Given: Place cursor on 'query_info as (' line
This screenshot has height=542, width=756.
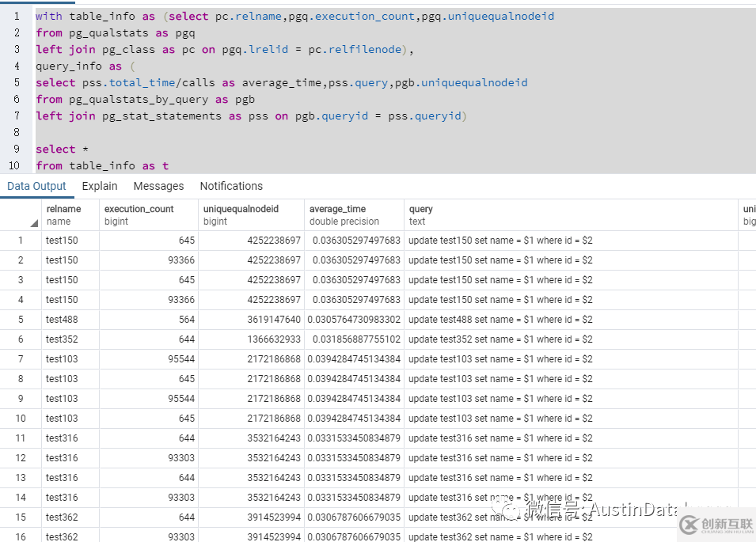Looking at the screenshot, I should (x=85, y=66).
